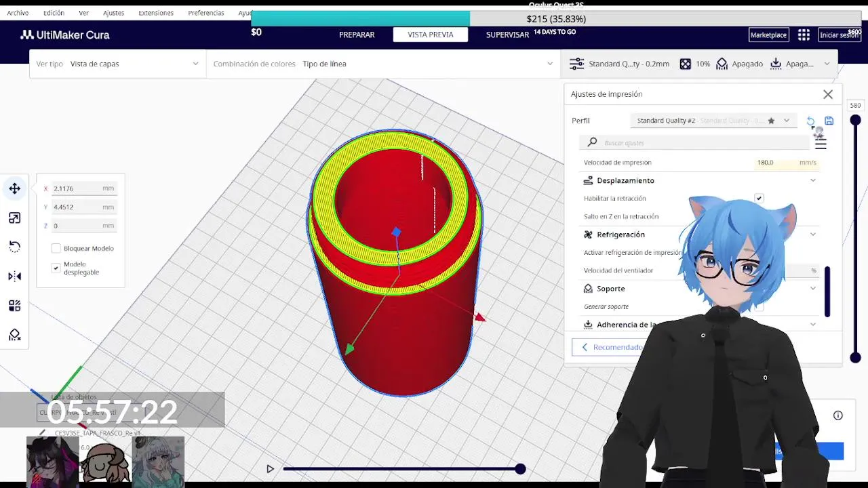This screenshot has width=868, height=488.
Task: Switch to the SUPERVISAR stage
Action: tap(507, 35)
